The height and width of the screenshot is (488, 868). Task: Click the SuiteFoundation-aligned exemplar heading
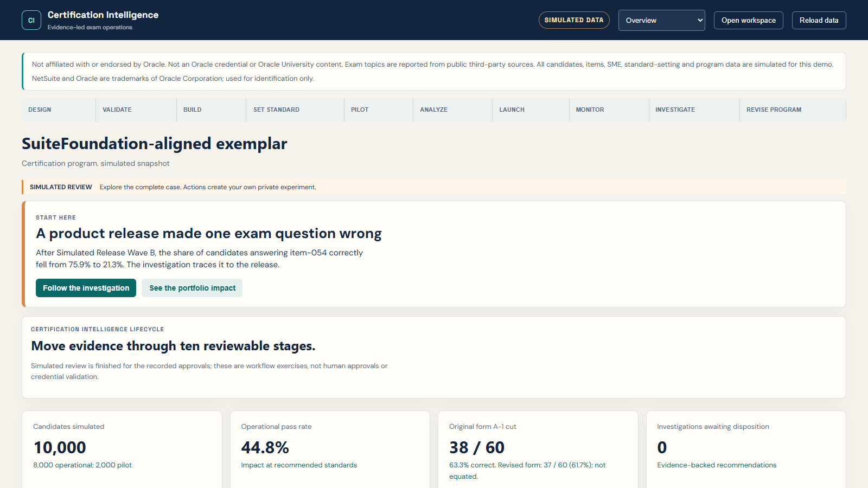[155, 144]
